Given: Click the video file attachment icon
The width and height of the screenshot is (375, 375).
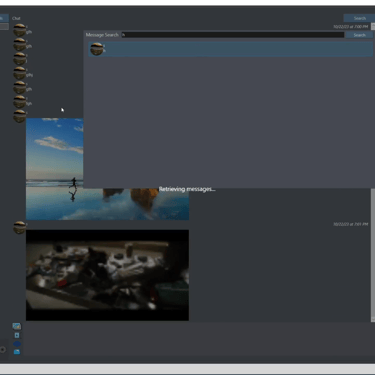Looking at the screenshot, I should pyautogui.click(x=17, y=335).
